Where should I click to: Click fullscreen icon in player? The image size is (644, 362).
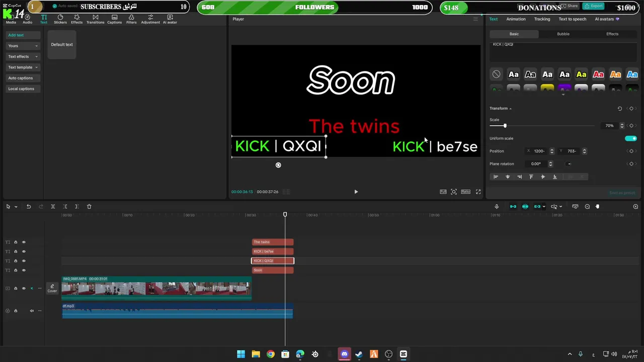point(478,192)
